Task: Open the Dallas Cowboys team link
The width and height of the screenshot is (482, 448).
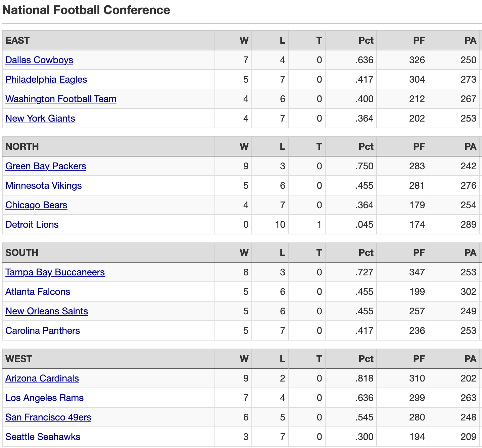Action: pos(39,60)
